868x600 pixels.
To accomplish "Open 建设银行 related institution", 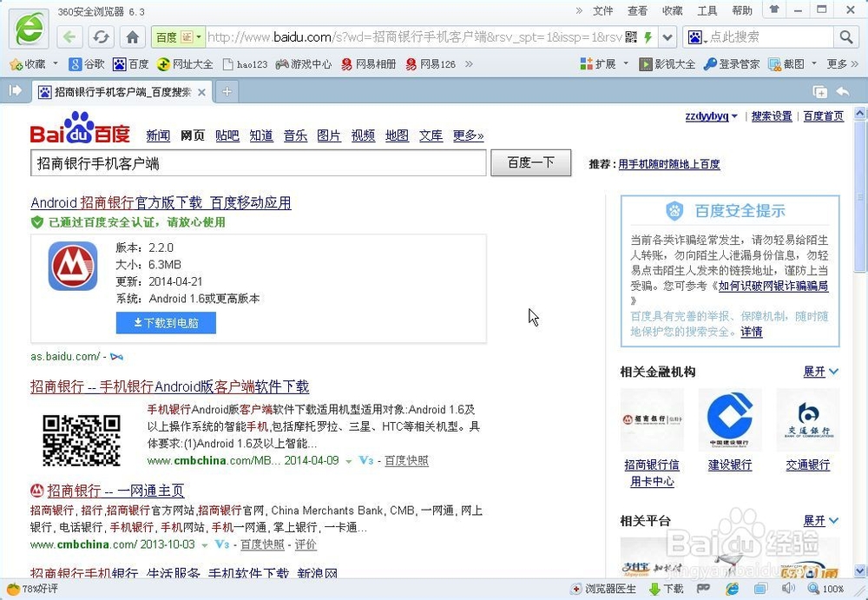I will (730, 465).
